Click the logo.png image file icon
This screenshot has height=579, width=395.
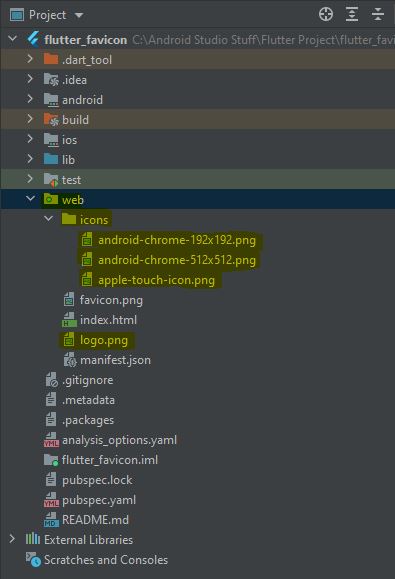coord(69,339)
